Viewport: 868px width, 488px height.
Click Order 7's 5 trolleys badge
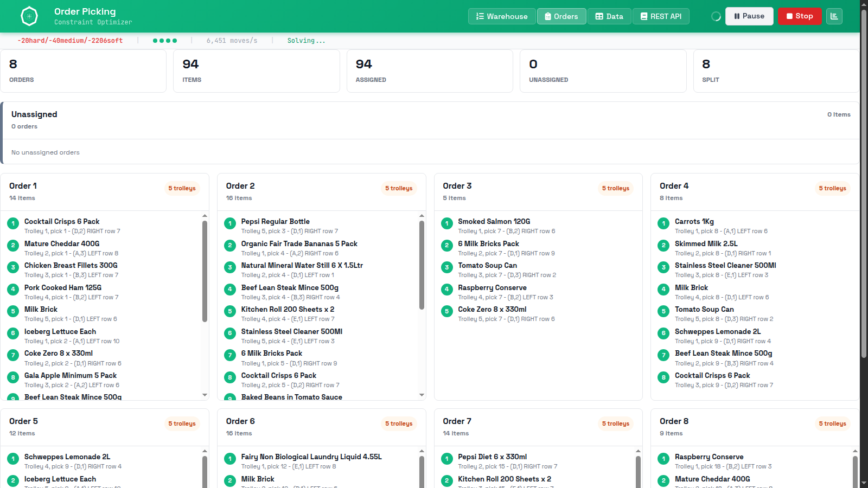click(x=616, y=423)
